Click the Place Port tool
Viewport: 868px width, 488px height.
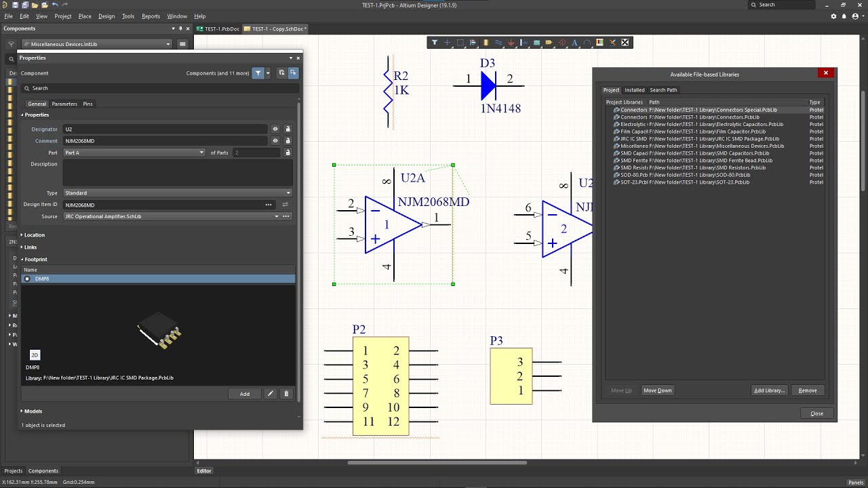549,42
